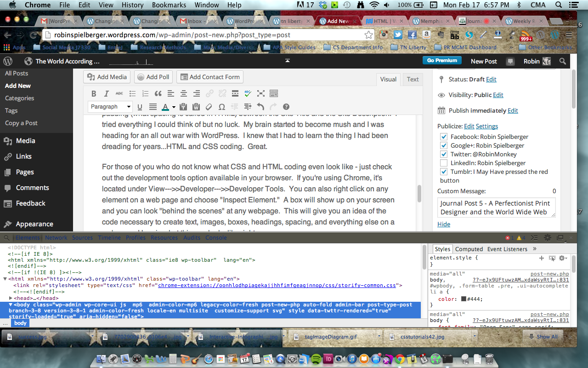Screen dimensions: 588x368
Task: Enable LinkedIn: Robin Spielberger sharing
Action: click(444, 163)
